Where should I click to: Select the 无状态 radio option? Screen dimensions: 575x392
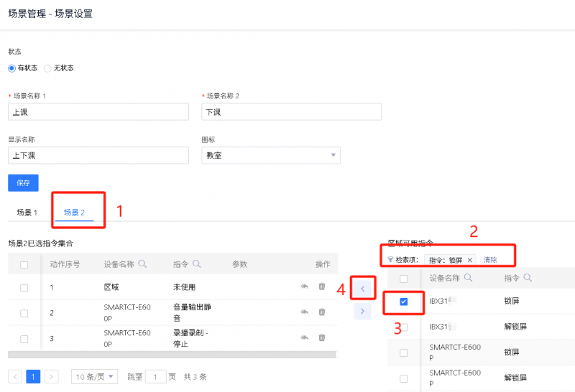(x=47, y=68)
